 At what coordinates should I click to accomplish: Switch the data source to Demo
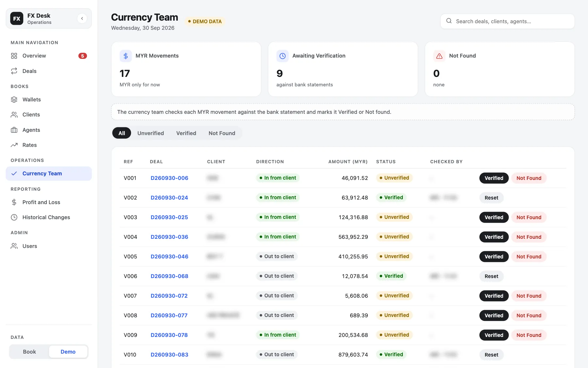[x=68, y=352]
